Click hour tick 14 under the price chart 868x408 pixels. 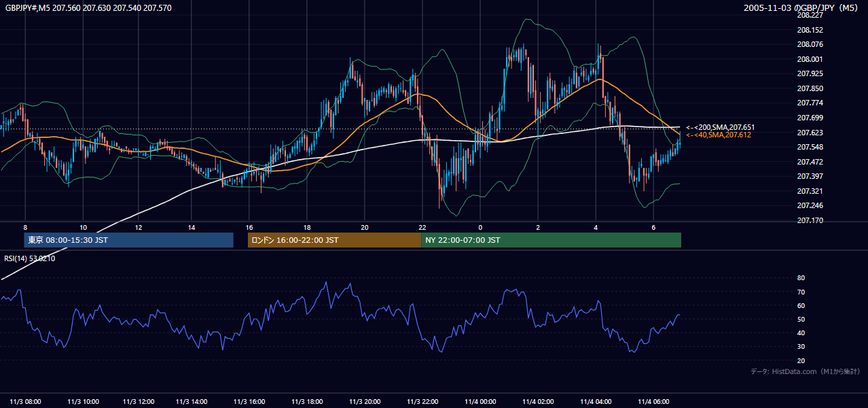[x=192, y=227]
